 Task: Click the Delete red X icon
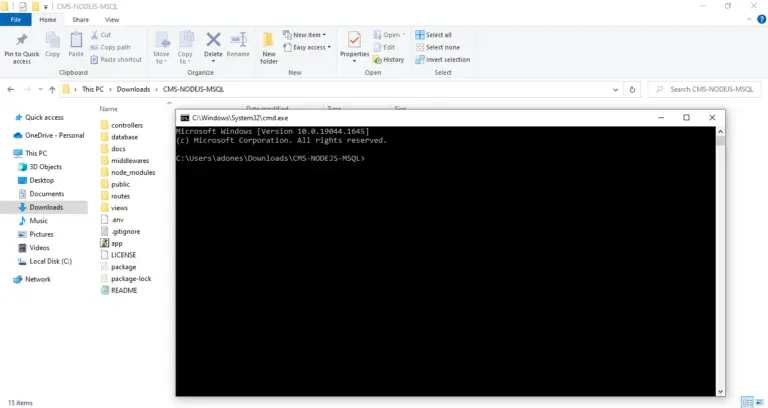213,39
